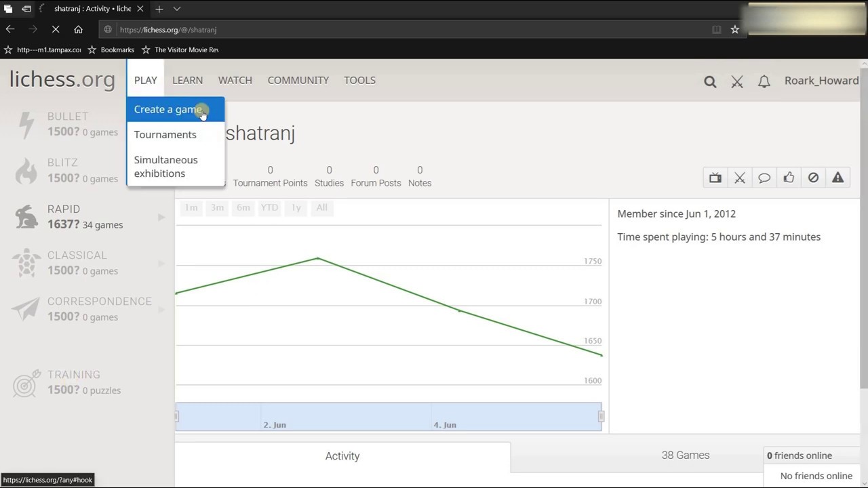Image resolution: width=868 pixels, height=488 pixels.
Task: Open the WATCH menu
Action: (x=235, y=80)
